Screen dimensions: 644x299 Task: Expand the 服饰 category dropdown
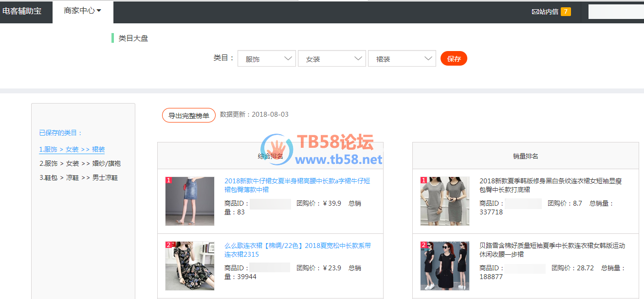coord(266,59)
